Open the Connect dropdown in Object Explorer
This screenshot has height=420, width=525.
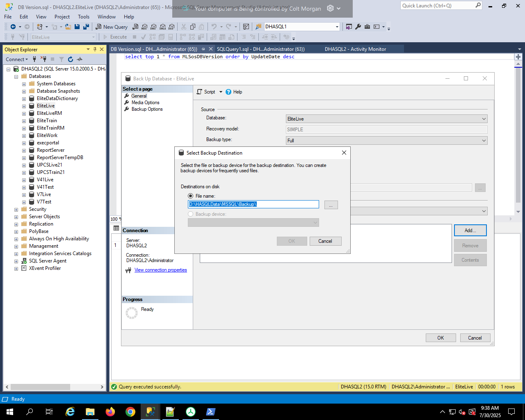(17, 59)
